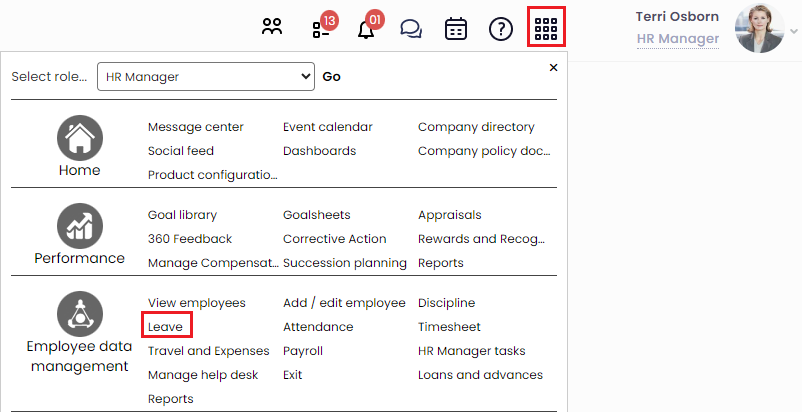This screenshot has height=412, width=802.
Task: Open the Message center menu item
Action: 195,127
